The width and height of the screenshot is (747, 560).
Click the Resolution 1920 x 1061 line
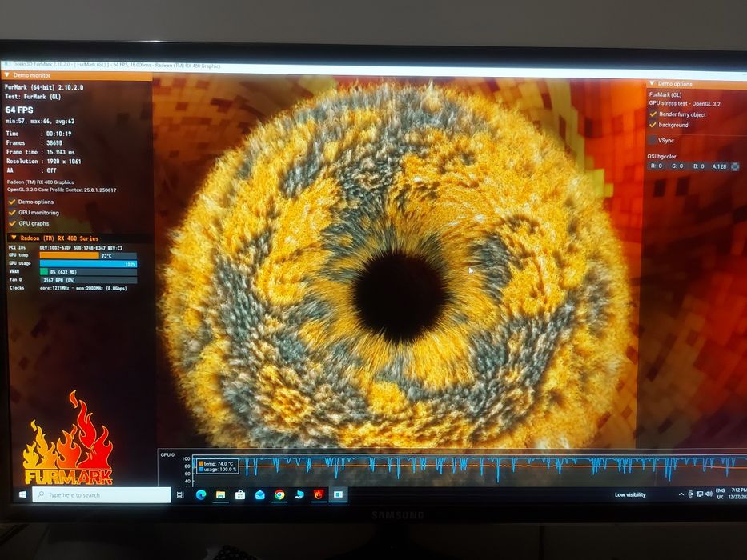[44, 162]
